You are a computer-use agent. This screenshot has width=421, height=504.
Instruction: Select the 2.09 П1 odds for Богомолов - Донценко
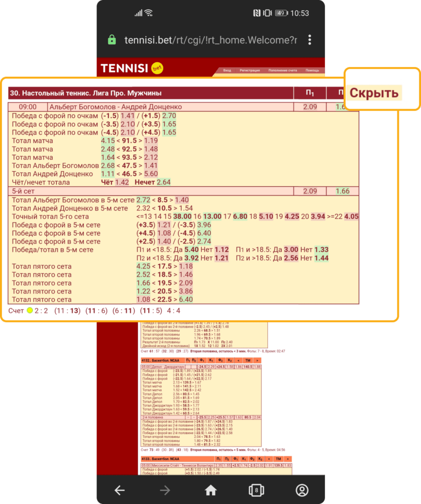pos(310,107)
